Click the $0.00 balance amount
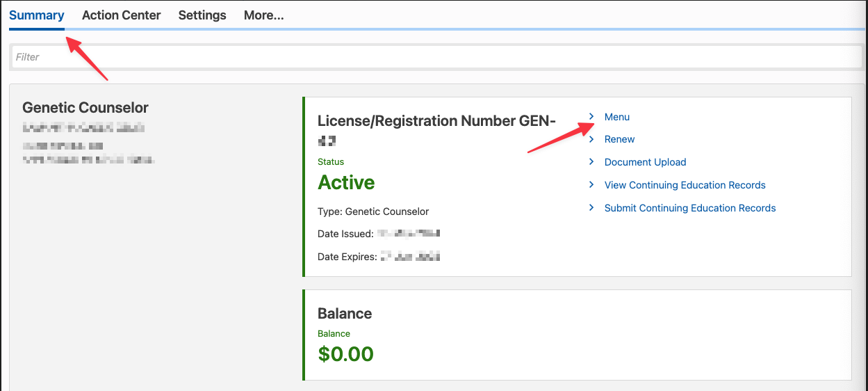868x391 pixels. click(x=345, y=353)
